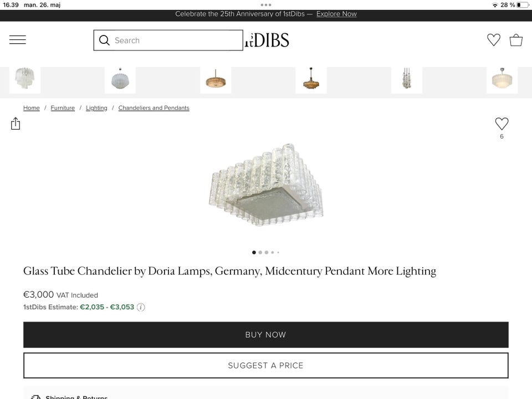
Task: Follow the Explore Now anniversary link
Action: pos(336,14)
